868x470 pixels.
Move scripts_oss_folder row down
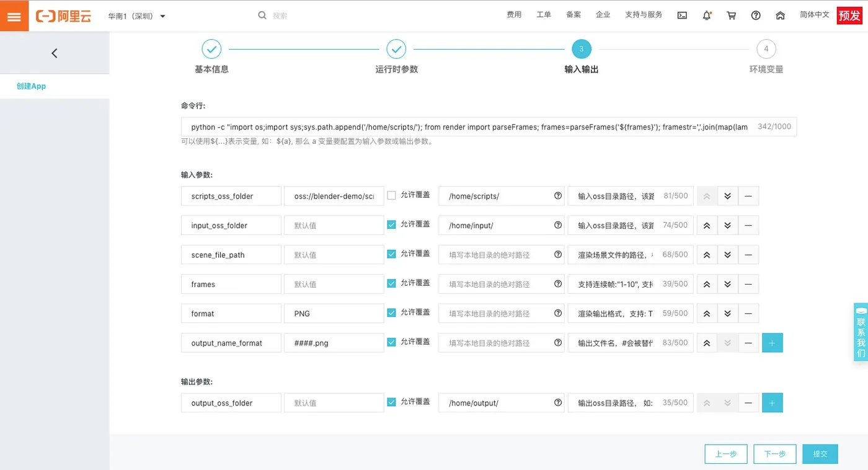click(728, 196)
